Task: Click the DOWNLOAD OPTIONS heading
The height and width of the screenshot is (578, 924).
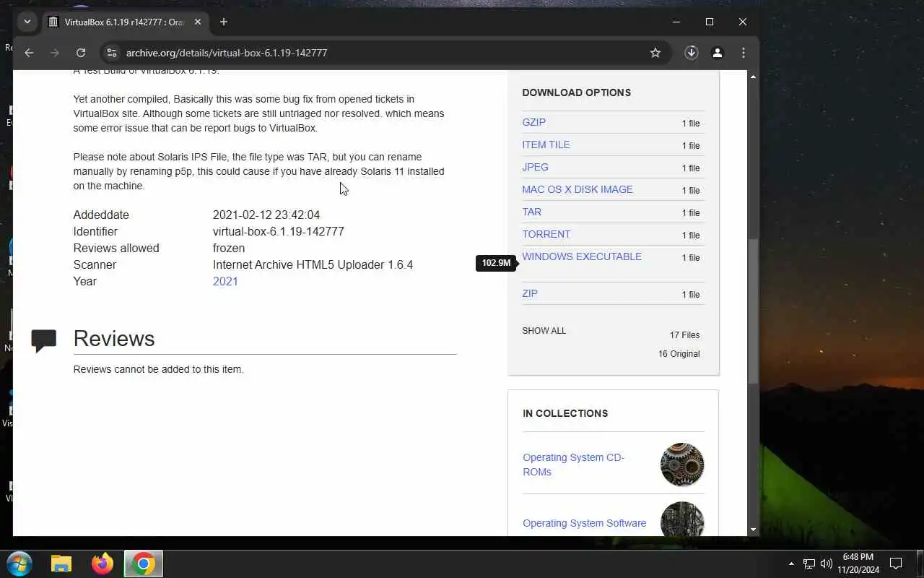Action: 576,92
